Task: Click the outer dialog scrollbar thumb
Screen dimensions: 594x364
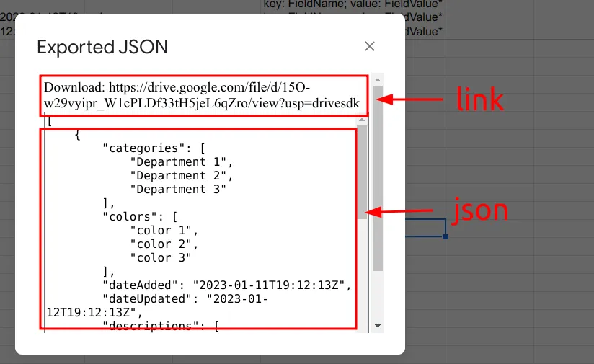Action: [378, 178]
